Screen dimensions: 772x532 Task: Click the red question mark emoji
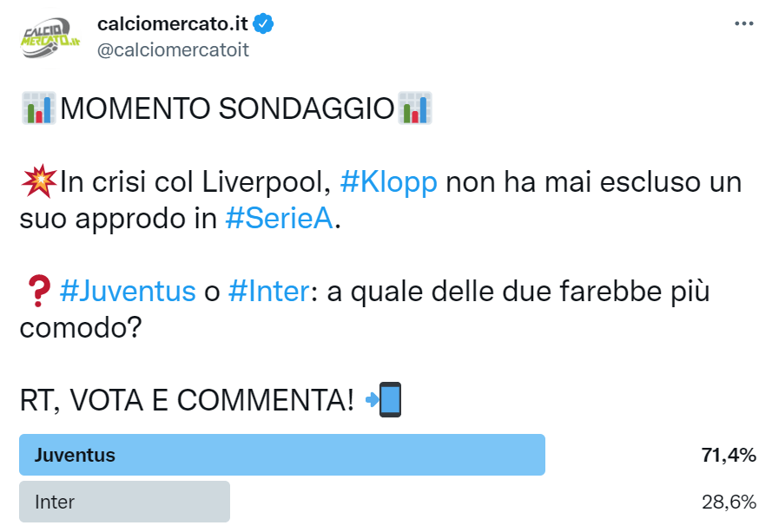tap(37, 292)
